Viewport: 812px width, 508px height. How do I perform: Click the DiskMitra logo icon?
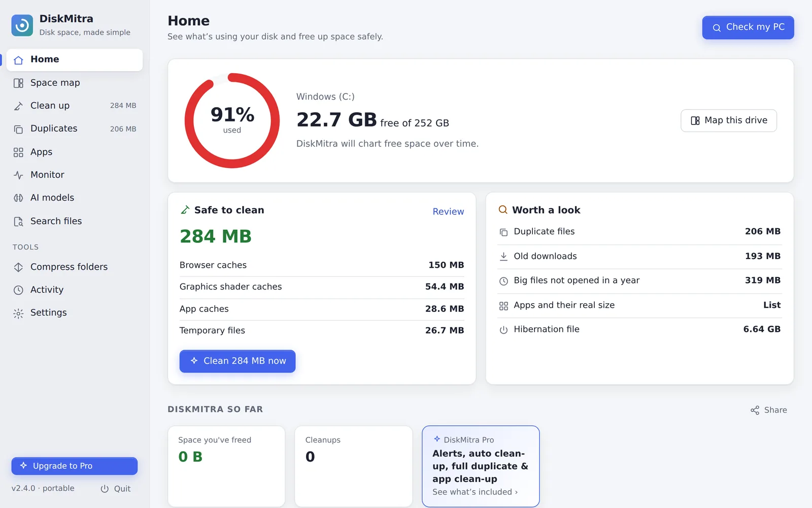(x=22, y=25)
